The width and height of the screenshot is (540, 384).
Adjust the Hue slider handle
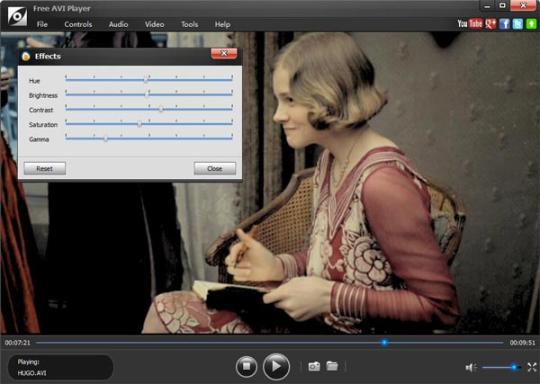coord(146,80)
